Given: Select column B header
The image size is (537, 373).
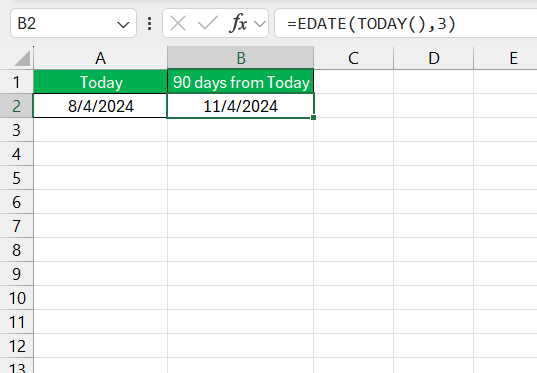Looking at the screenshot, I should (241, 58).
